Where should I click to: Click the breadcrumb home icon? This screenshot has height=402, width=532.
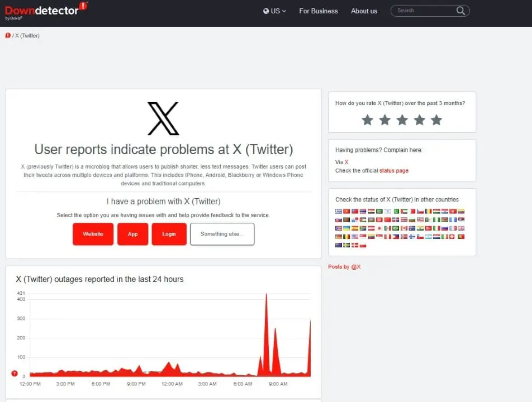tap(8, 36)
